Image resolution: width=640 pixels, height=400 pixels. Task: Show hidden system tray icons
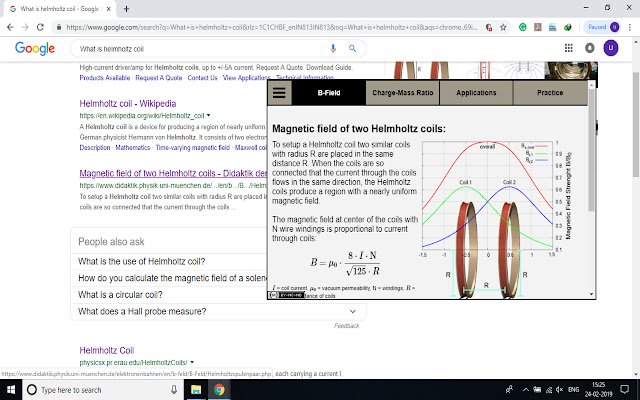coord(526,390)
